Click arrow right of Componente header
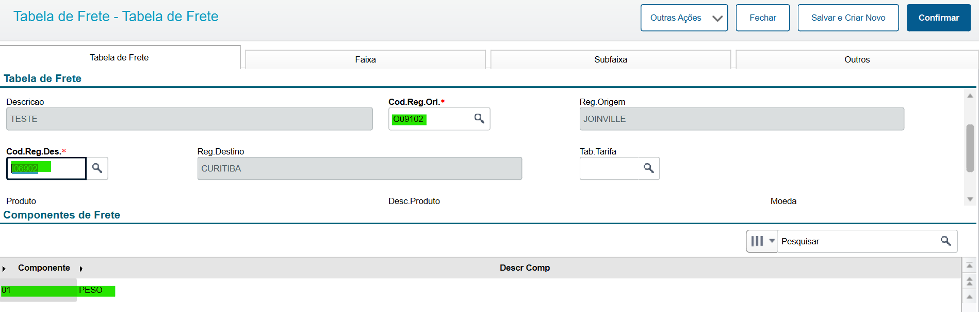980x312 pixels. pos(81,269)
